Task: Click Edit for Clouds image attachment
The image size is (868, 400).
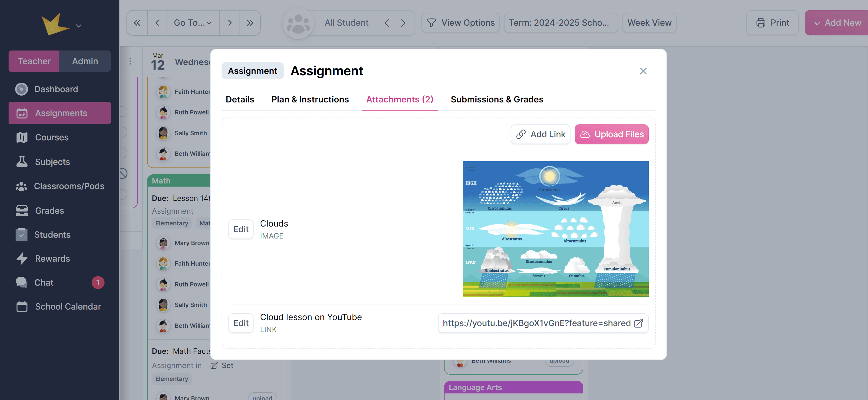Action: (241, 229)
